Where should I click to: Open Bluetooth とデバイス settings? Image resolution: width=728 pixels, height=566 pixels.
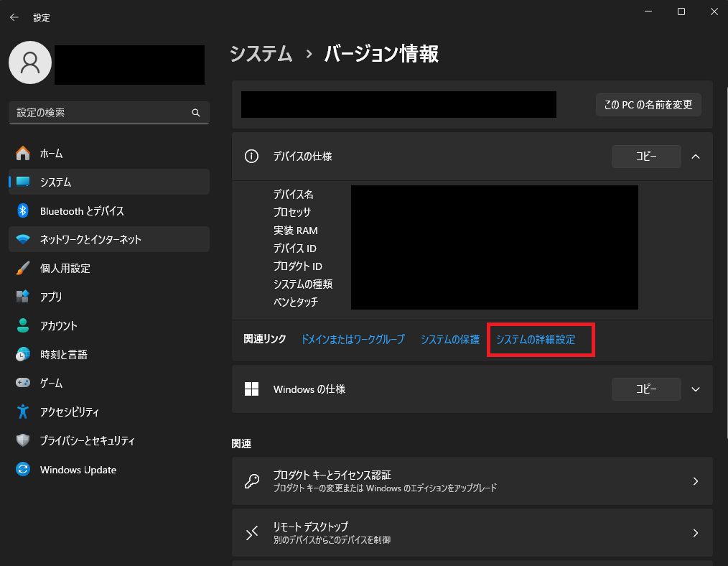coord(109,210)
